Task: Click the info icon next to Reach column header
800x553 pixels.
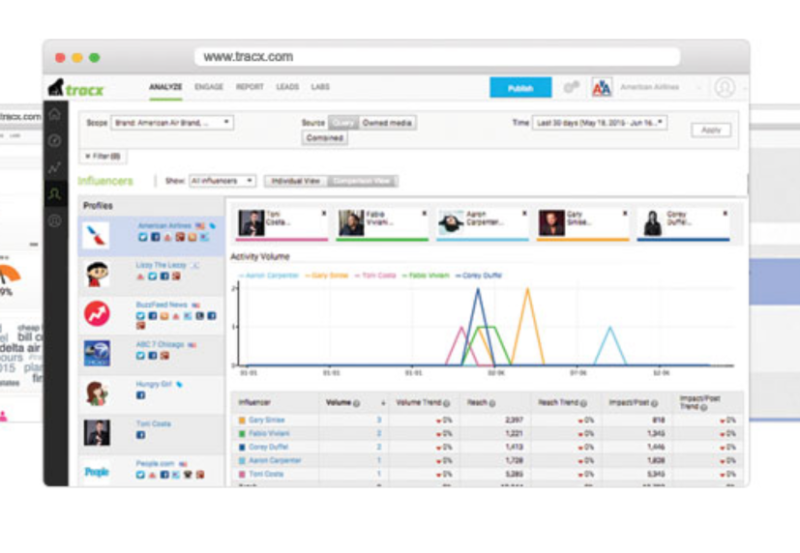Action: pos(492,404)
